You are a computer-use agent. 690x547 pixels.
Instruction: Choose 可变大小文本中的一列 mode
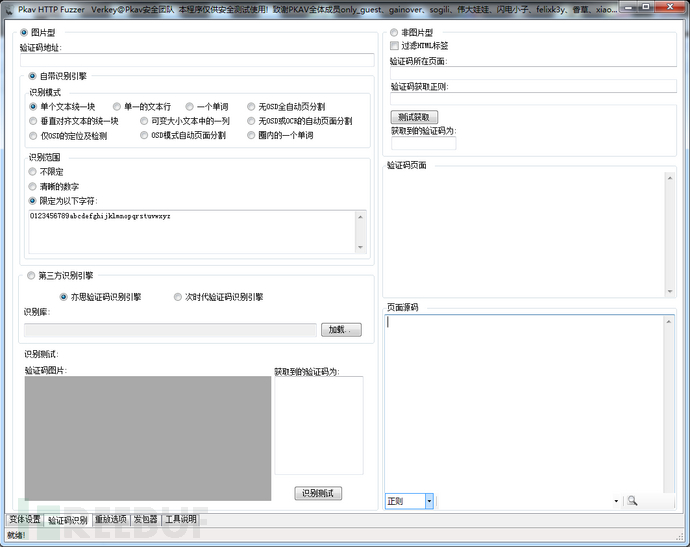(144, 121)
